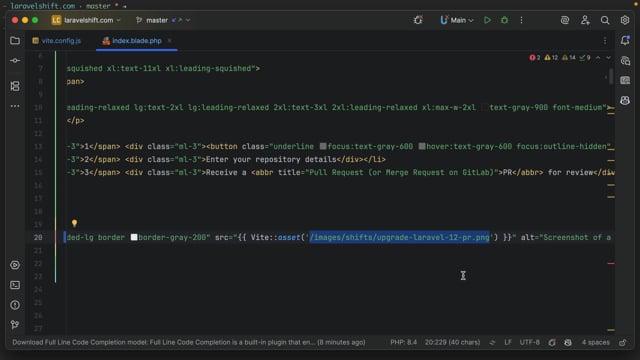Open the 12 warnings inspection indicator
Viewport: 640px width, 360px height.
pyautogui.click(x=551, y=58)
